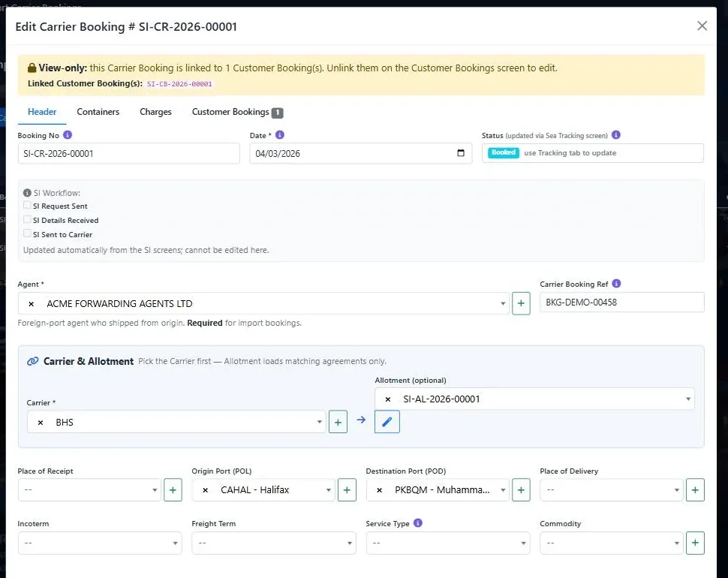Clear the PKBQM destination port selection
Viewport: 728px width, 578px height.
coord(379,490)
